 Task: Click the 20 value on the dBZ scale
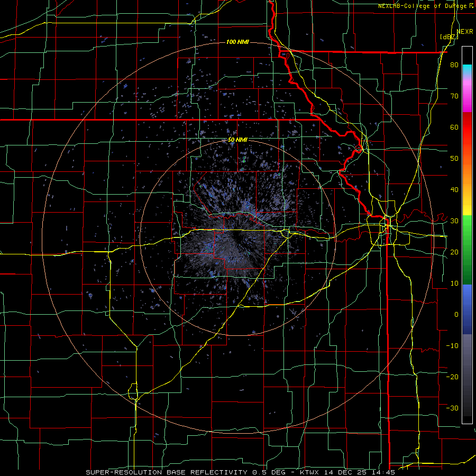[454, 252]
